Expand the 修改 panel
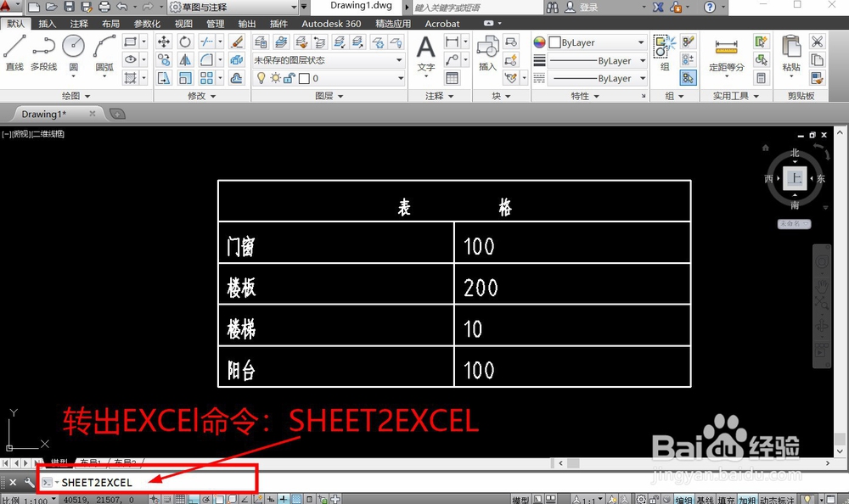Viewport: 849px width, 504px height. (201, 96)
